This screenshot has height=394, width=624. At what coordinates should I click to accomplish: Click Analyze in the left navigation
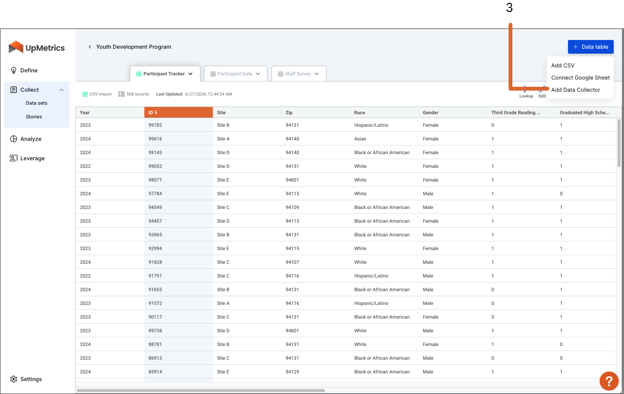pos(31,139)
